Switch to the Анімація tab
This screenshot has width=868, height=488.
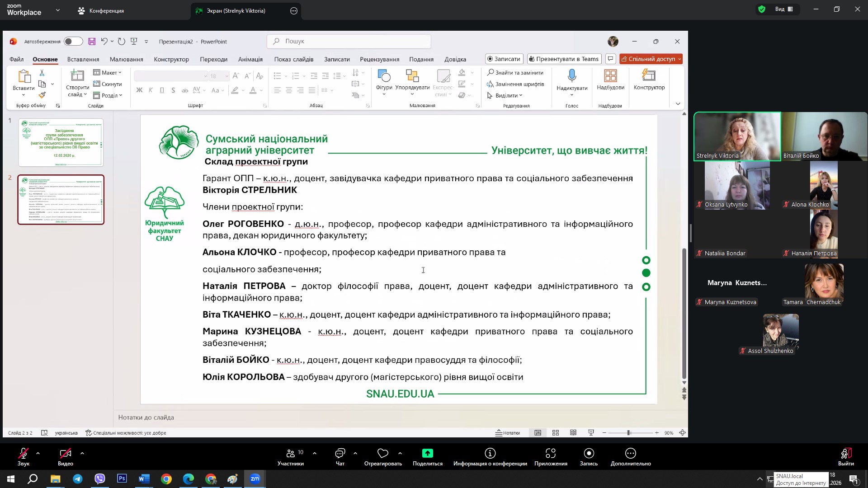point(250,59)
